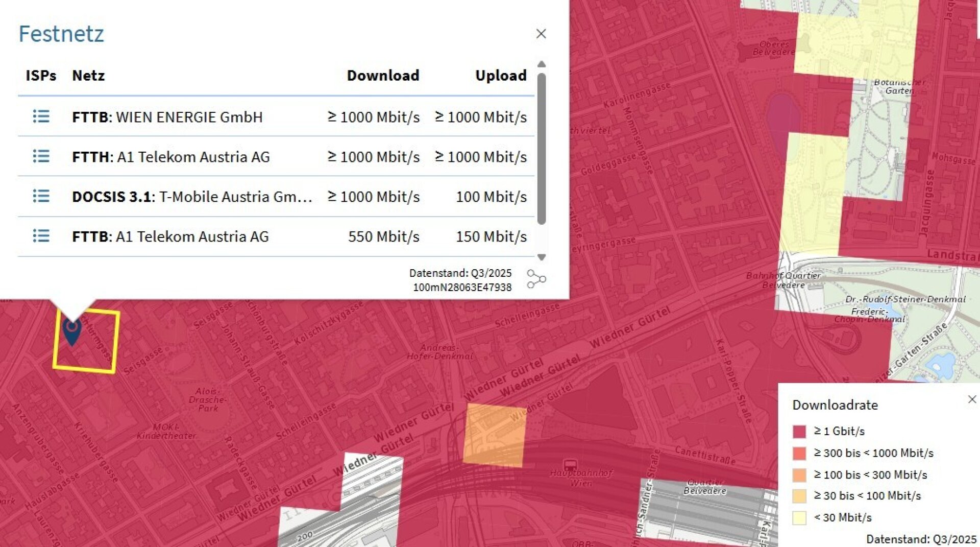Screen dimensions: 980x547
Task: Click the 100 Mbit/s upload value for DOCSIS
Action: (x=491, y=197)
